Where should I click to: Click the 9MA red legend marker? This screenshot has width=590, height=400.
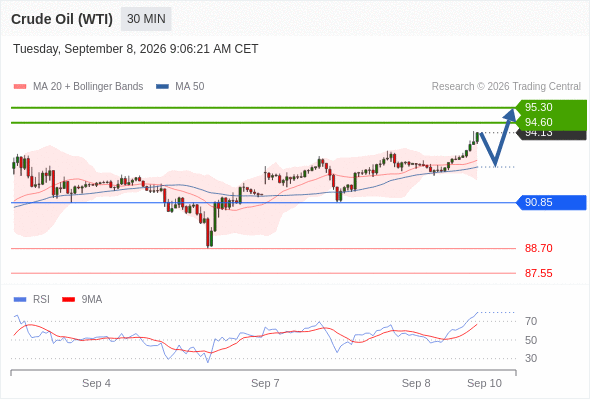(x=68, y=300)
